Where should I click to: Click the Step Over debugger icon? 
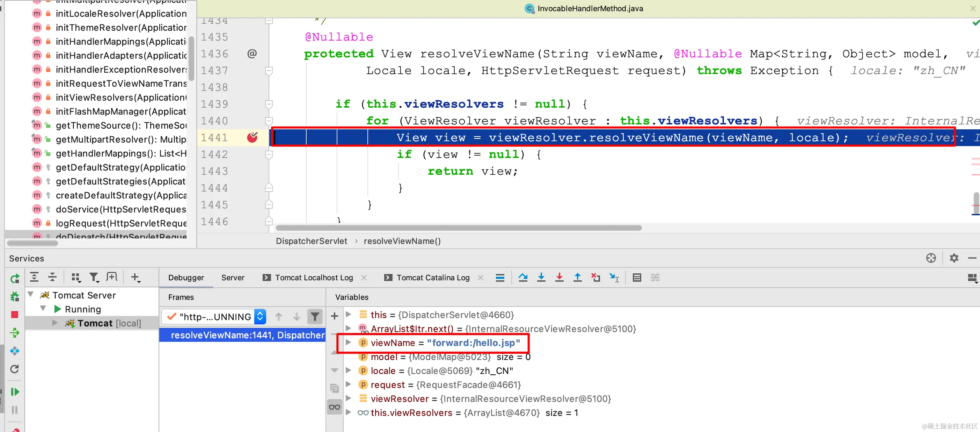click(x=523, y=278)
